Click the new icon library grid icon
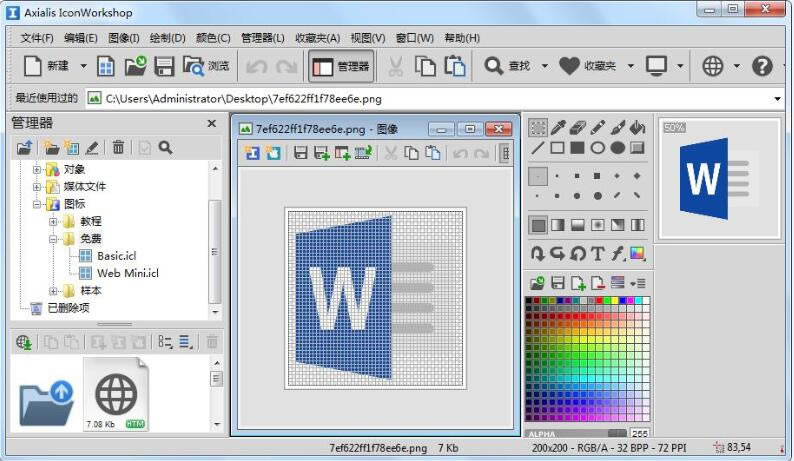Image resolution: width=794 pixels, height=461 pixels. pos(105,66)
